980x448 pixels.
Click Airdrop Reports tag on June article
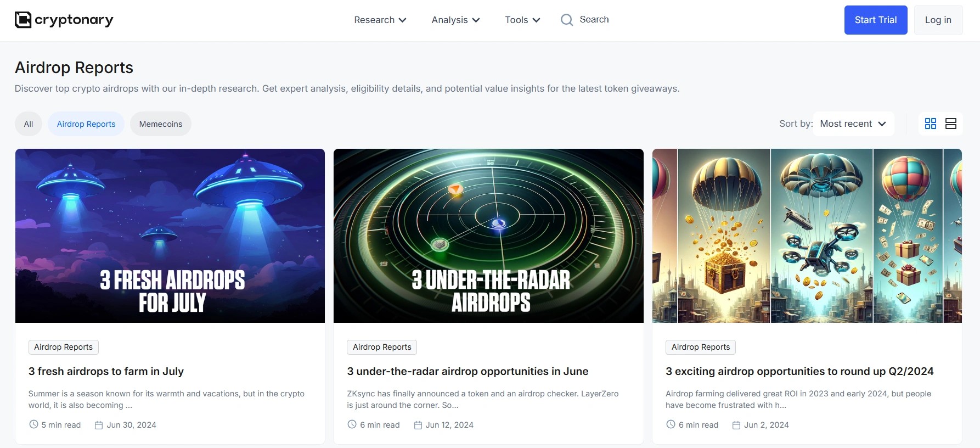(382, 347)
